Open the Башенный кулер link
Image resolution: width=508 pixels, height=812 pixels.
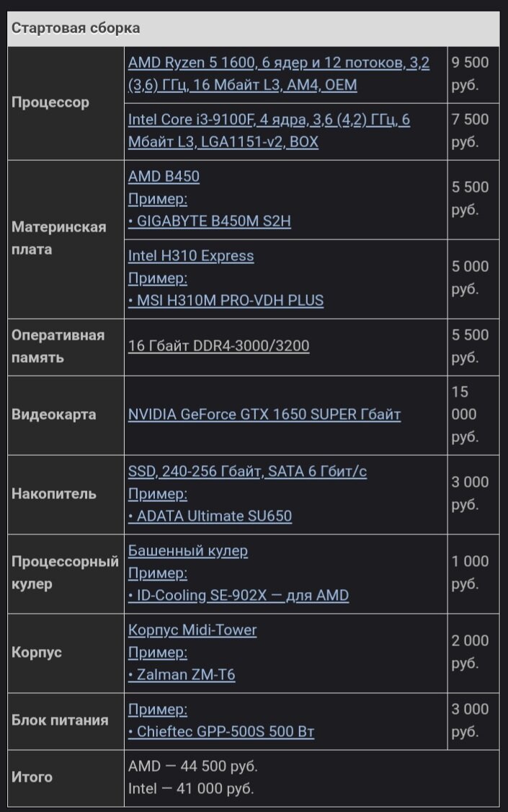(188, 550)
